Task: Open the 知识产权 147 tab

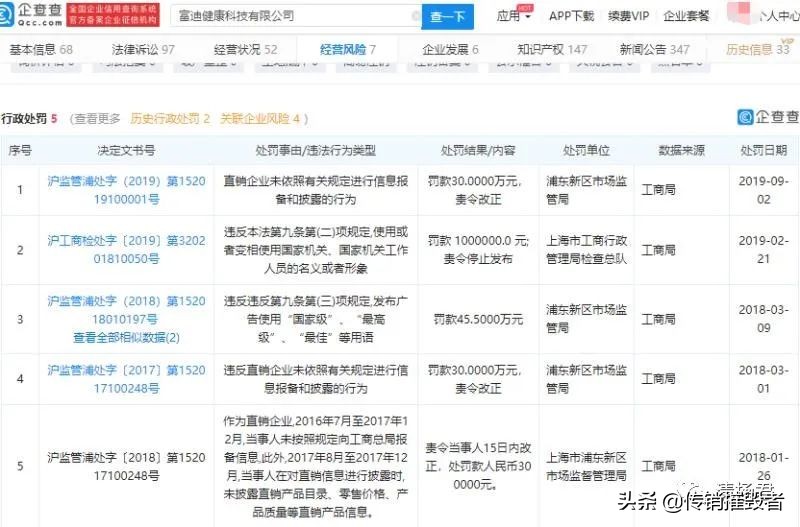Action: coord(552,49)
